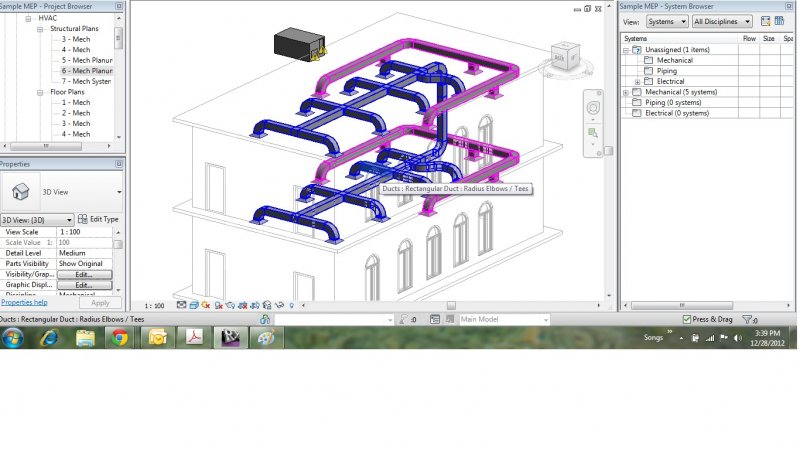
Task: Click the ViewCube navigation cube
Action: [x=563, y=58]
